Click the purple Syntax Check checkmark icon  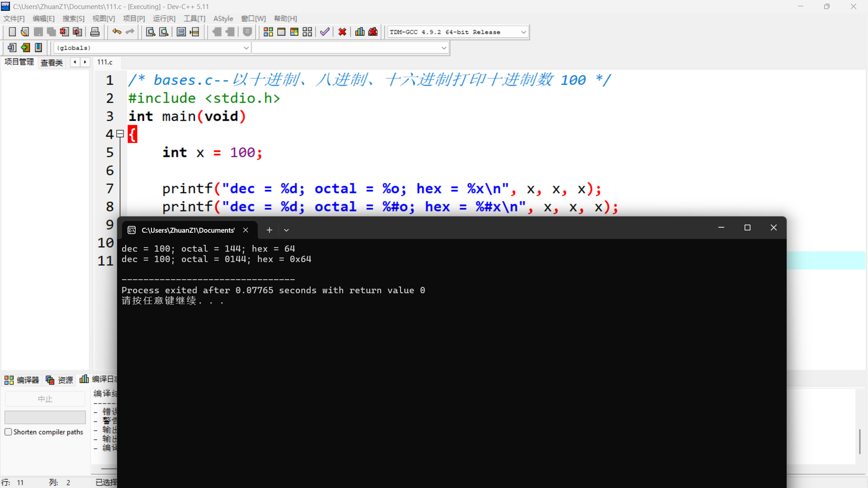(325, 32)
